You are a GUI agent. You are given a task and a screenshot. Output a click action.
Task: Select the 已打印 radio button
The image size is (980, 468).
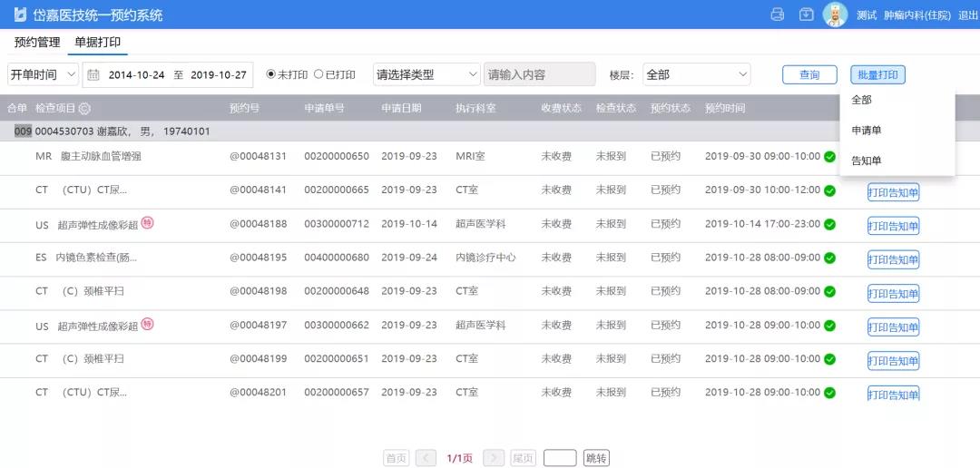(x=318, y=74)
